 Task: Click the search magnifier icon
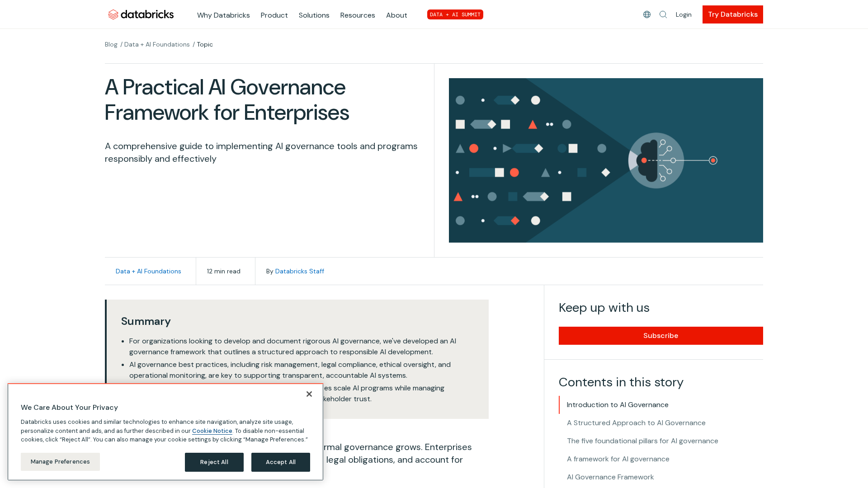[x=663, y=14]
